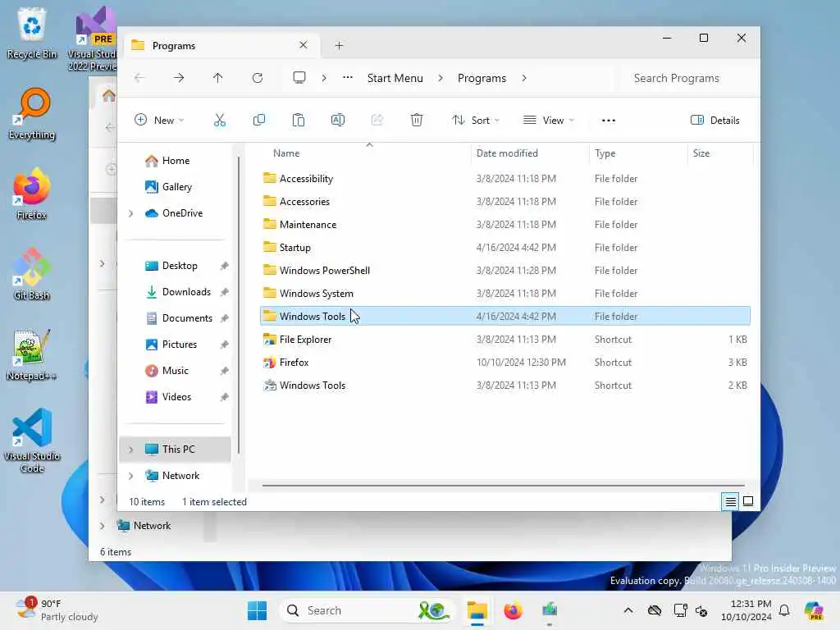The image size is (840, 630).
Task: Select Downloads in quick access
Action: 186,292
